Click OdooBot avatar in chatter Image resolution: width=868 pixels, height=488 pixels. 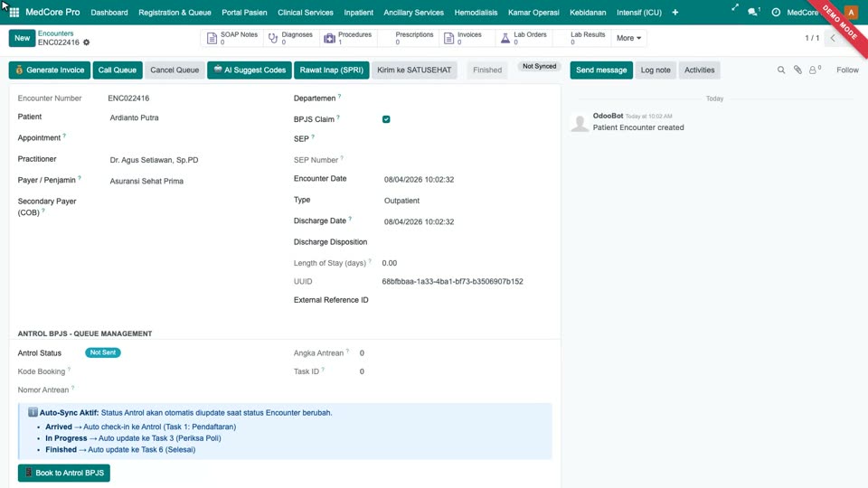pos(580,122)
